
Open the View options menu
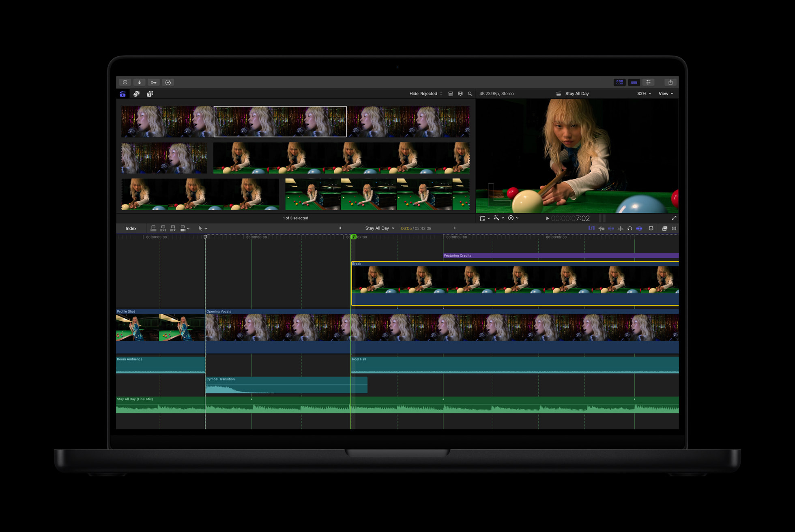(666, 93)
